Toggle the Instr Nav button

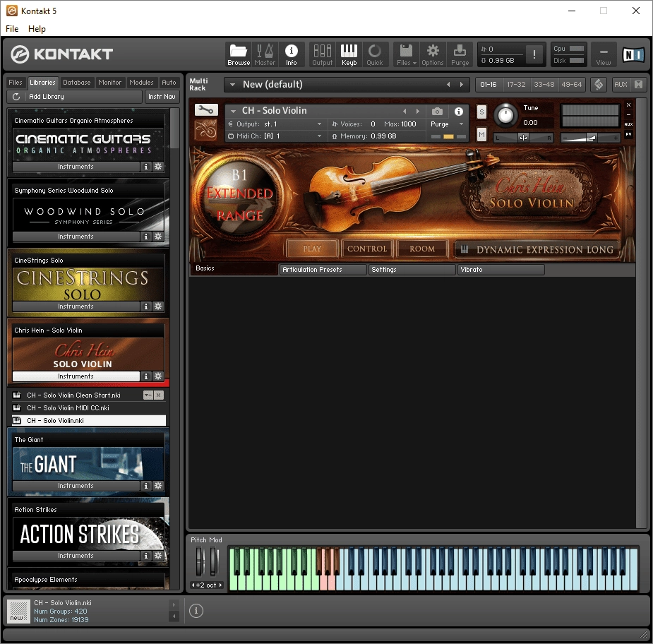coord(162,97)
